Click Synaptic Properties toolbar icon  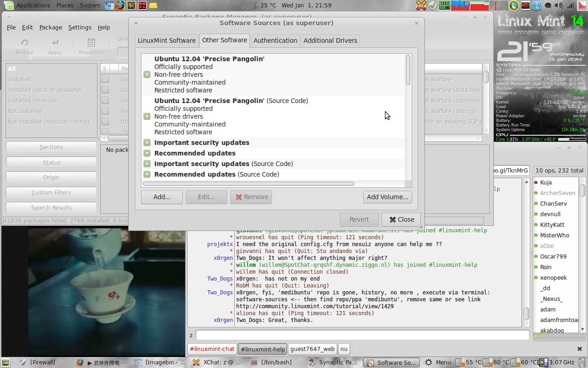click(x=91, y=46)
